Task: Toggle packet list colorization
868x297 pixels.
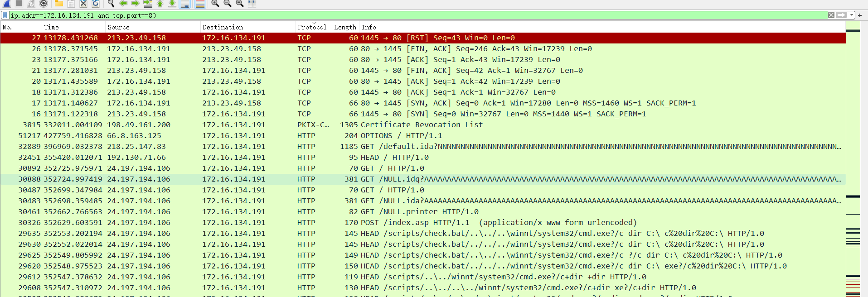Action: (x=200, y=4)
